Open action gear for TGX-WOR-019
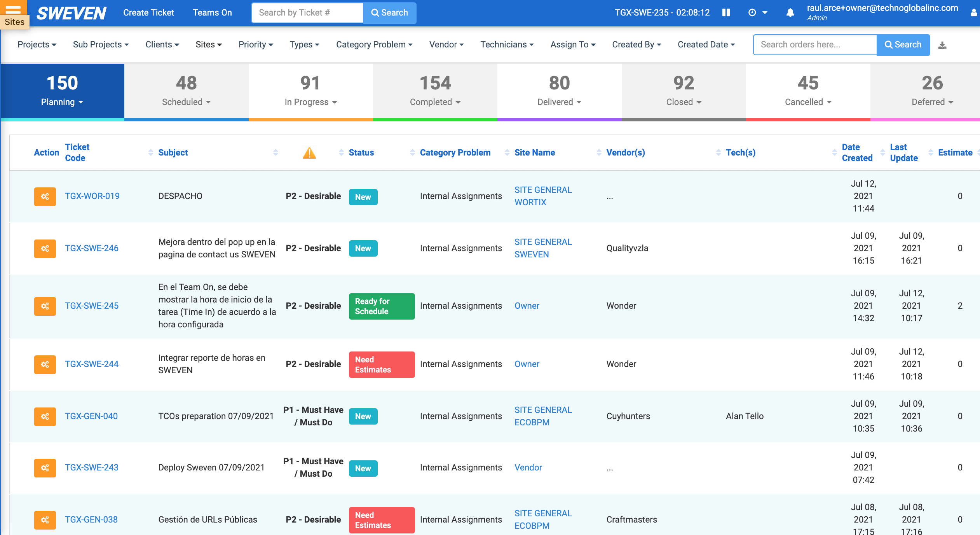Screen dimensions: 980x535 point(45,196)
